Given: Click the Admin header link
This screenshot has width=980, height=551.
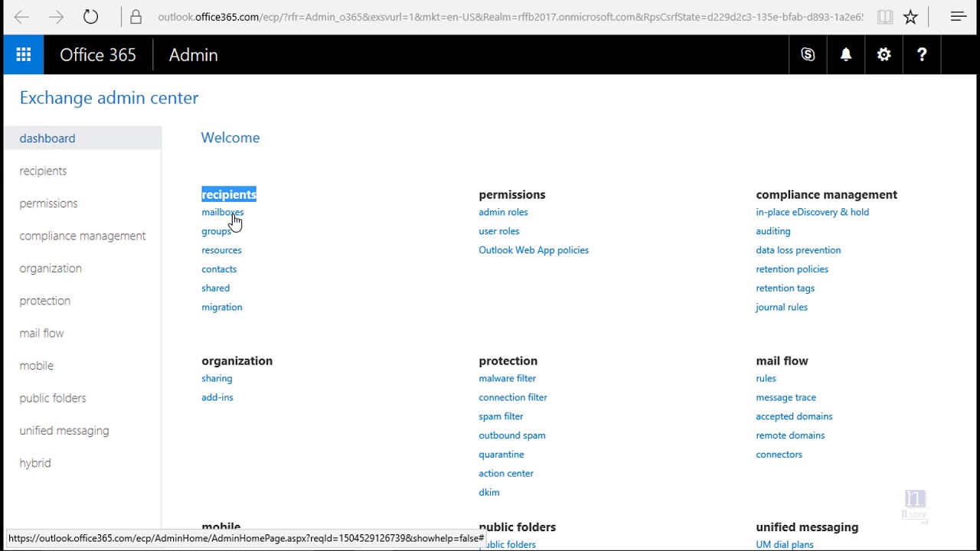Looking at the screenshot, I should pyautogui.click(x=193, y=55).
